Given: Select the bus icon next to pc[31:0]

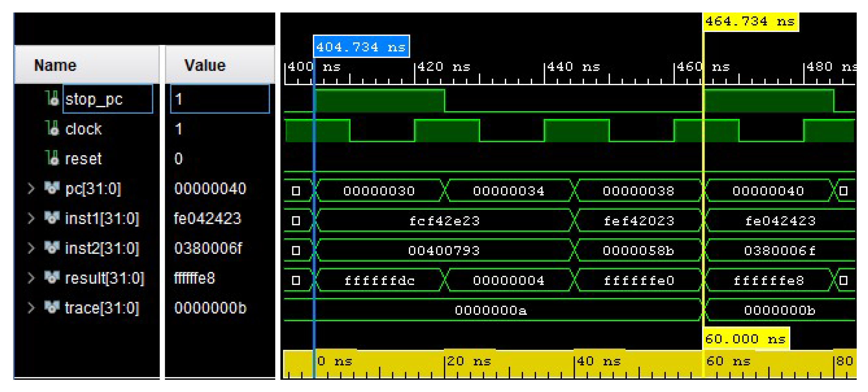Looking at the screenshot, I should point(51,189).
